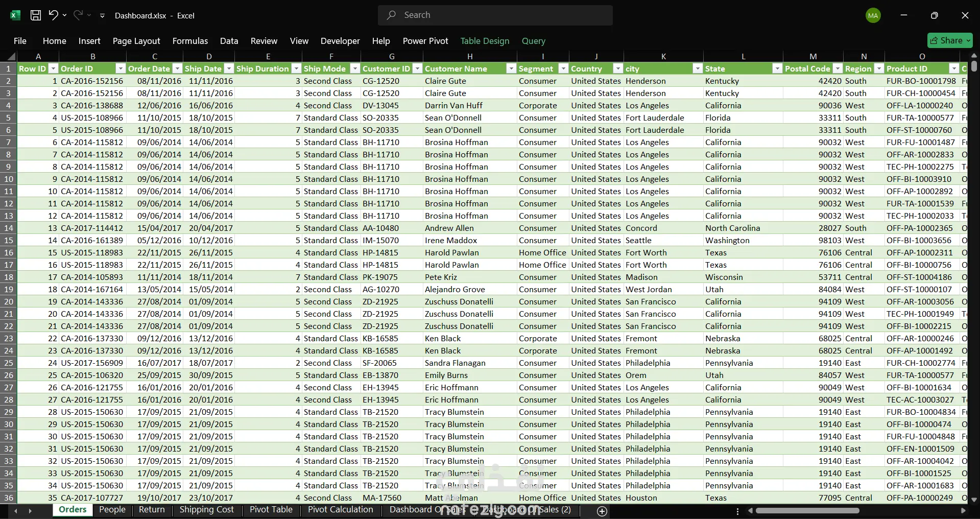Open the Formulas tab
This screenshot has height=519, width=980.
tap(190, 41)
